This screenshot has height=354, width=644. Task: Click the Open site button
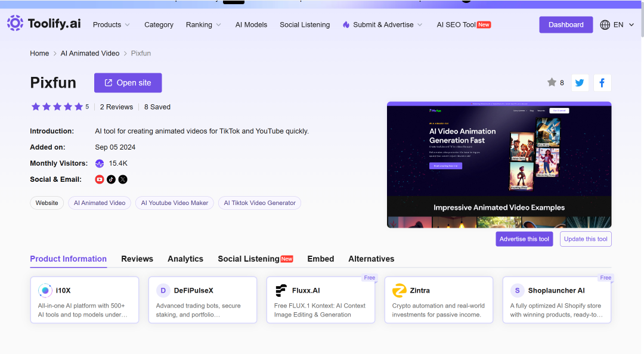click(x=128, y=83)
